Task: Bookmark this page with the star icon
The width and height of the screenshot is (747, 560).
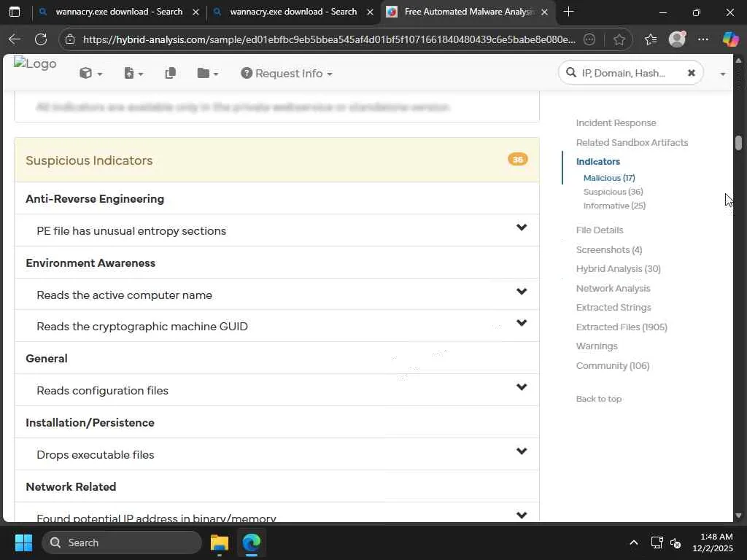Action: click(619, 39)
